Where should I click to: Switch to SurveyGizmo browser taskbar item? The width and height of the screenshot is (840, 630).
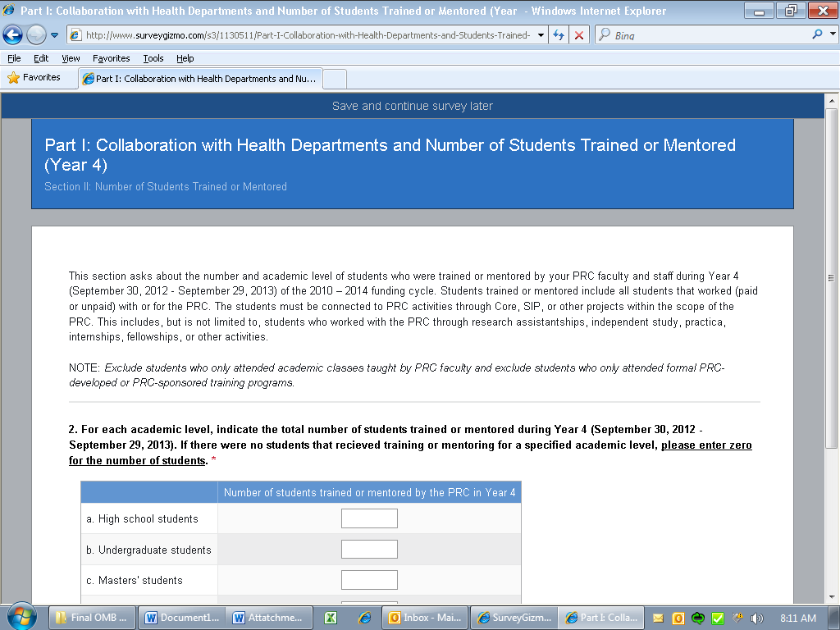[x=514, y=618]
